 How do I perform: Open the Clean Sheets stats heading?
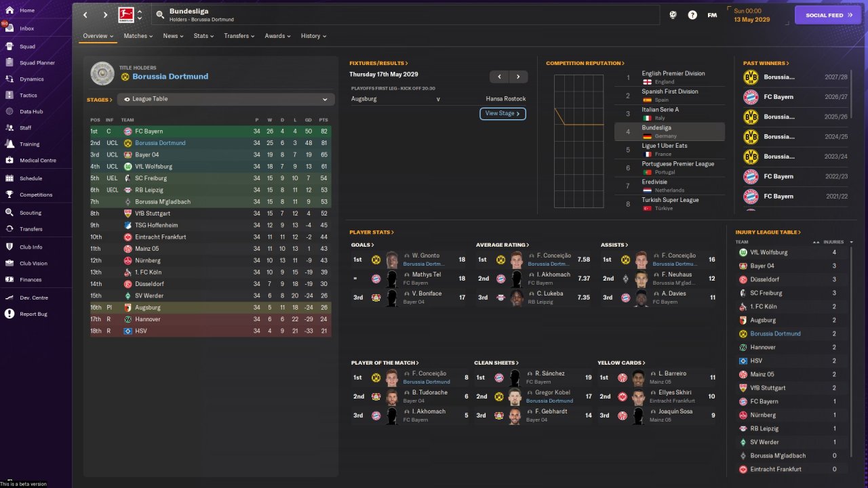tap(496, 363)
